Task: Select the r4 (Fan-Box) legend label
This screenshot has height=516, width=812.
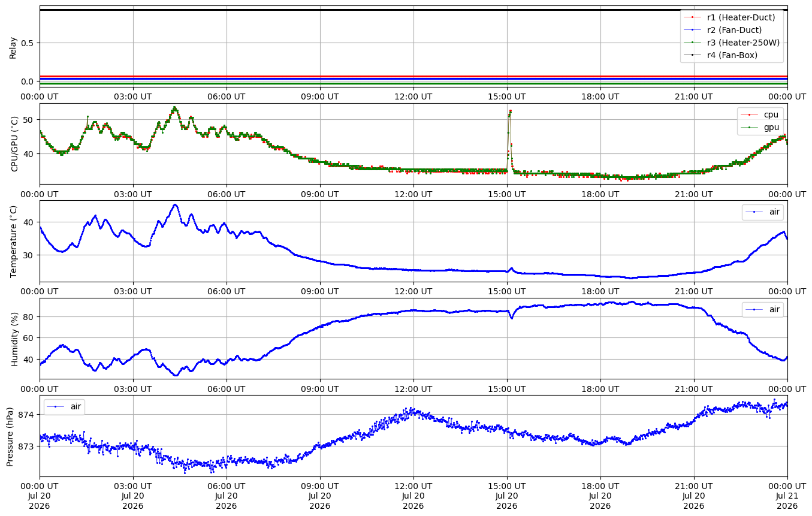Action: (732, 55)
